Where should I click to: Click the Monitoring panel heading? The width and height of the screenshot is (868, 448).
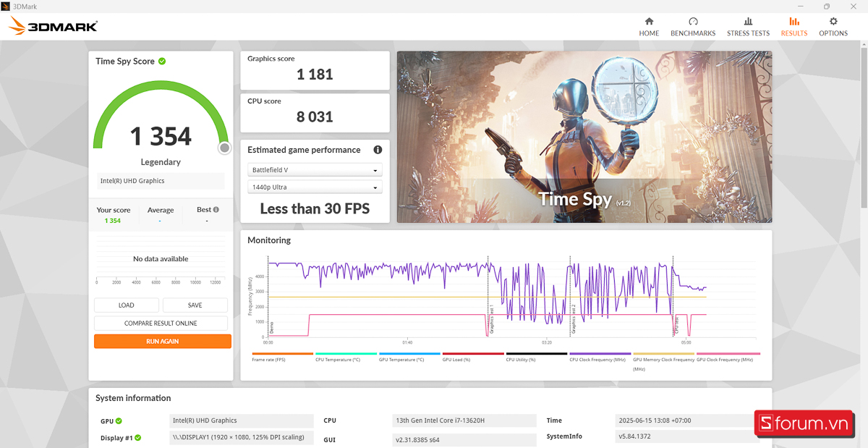(269, 240)
